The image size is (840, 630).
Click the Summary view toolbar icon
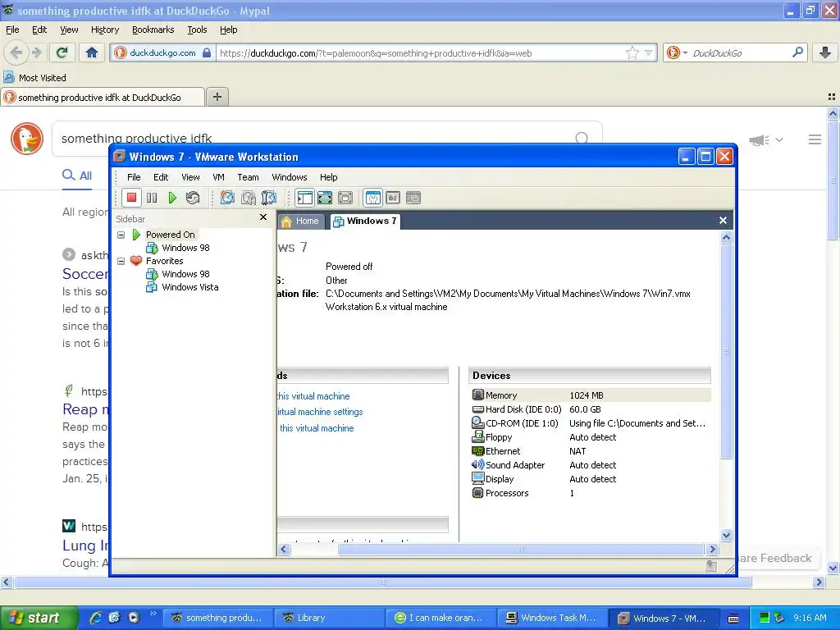(x=373, y=198)
